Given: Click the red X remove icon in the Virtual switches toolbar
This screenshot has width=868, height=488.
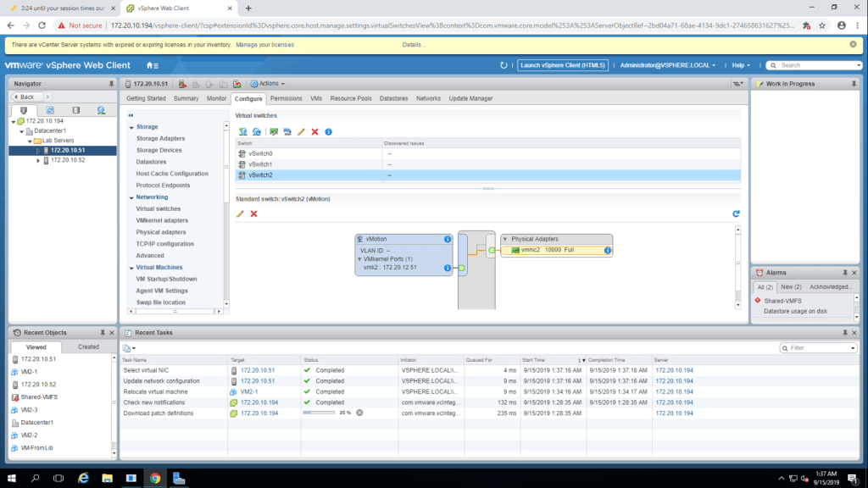Looking at the screenshot, I should (x=314, y=132).
